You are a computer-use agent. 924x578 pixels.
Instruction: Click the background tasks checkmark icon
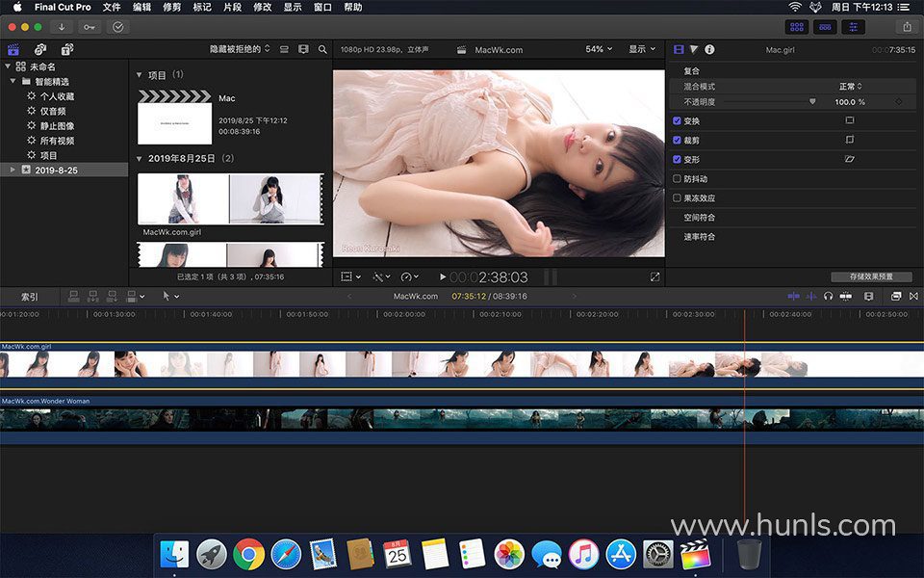pyautogui.click(x=117, y=27)
